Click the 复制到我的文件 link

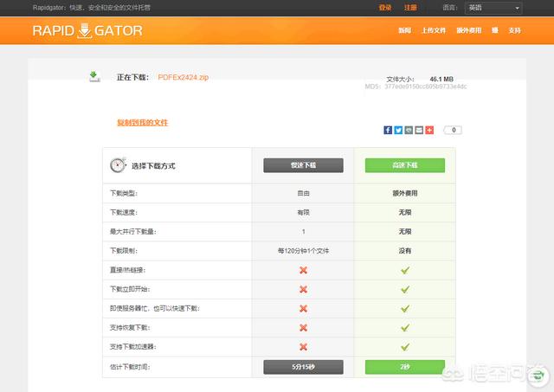tap(143, 123)
